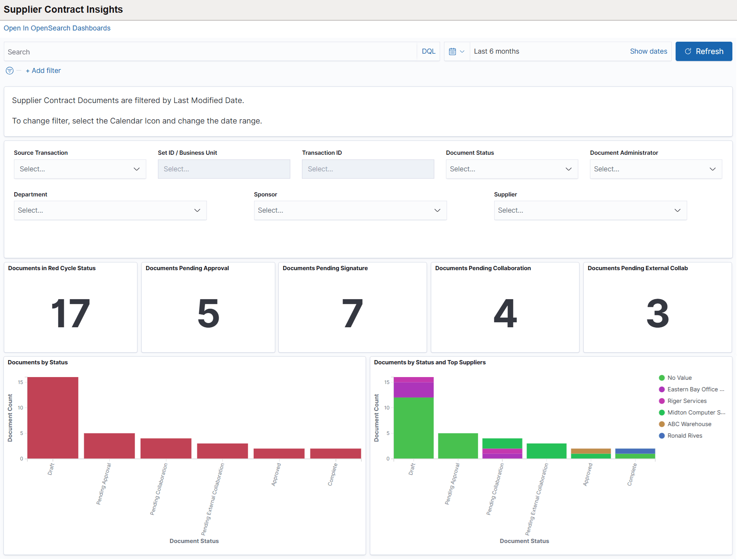737x560 pixels.
Task: Open the calendar icon's adjacent chevron menu
Action: [x=463, y=51]
